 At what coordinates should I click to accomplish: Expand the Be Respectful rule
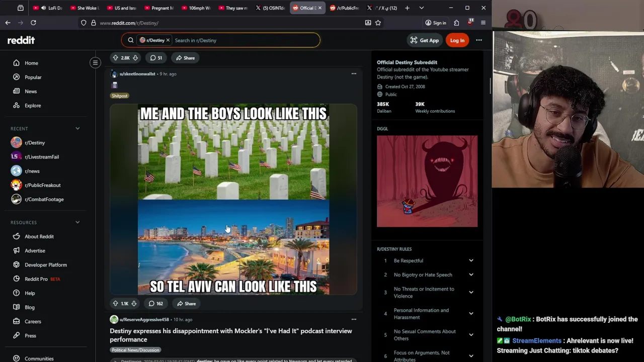point(471,260)
